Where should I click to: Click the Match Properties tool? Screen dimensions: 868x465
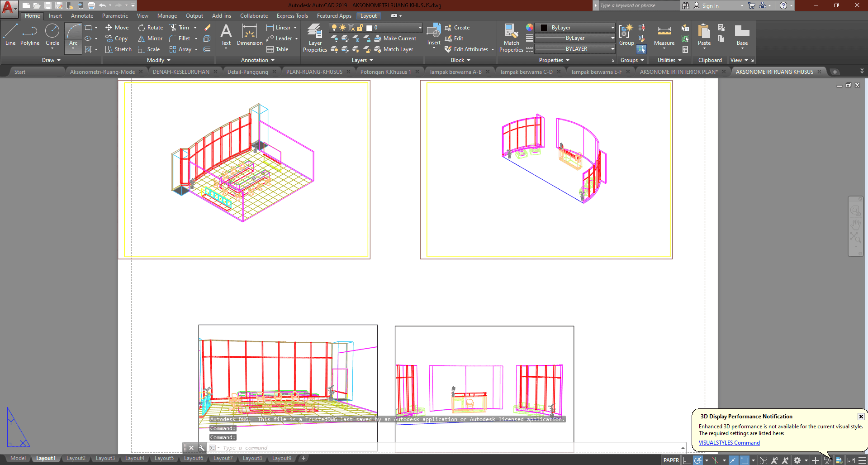click(511, 38)
